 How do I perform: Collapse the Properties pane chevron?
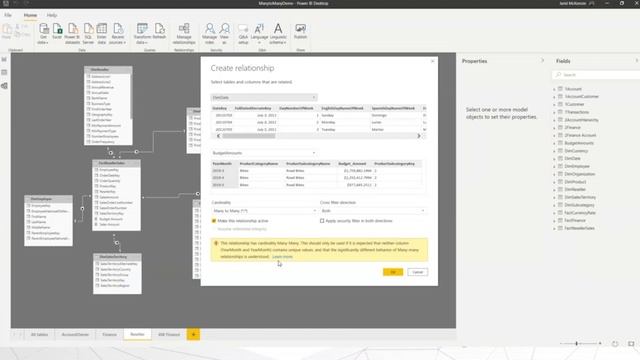(x=542, y=61)
